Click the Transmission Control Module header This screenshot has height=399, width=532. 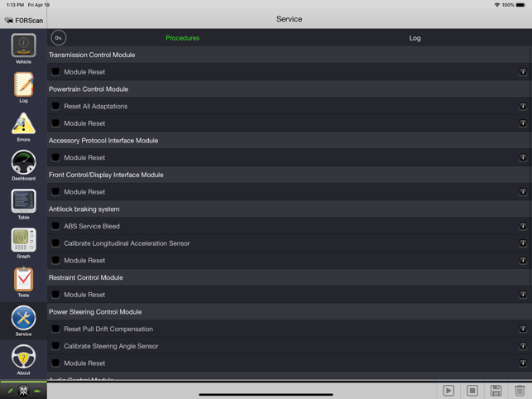(289, 55)
